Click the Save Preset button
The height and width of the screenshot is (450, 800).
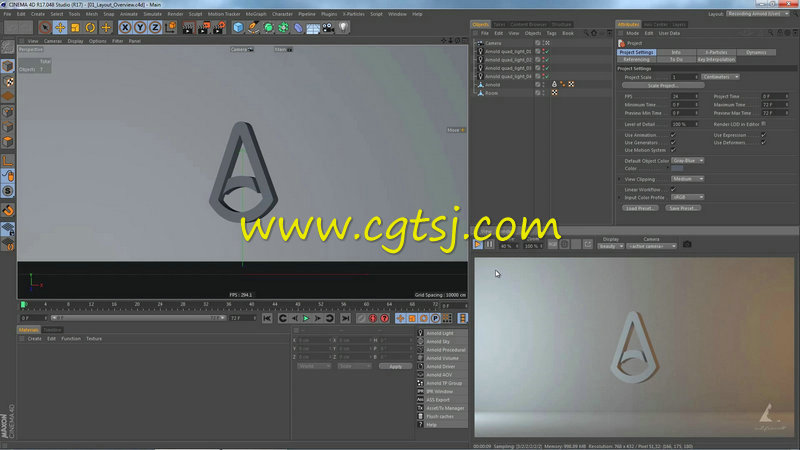683,208
